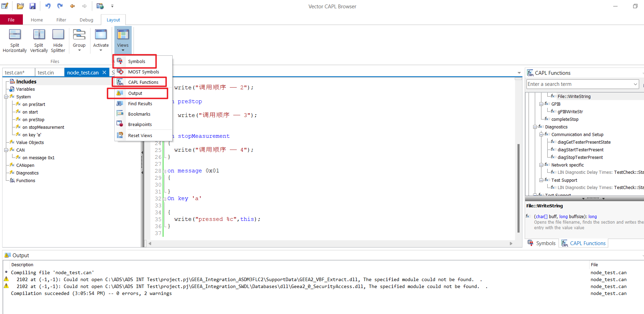
Task: Select completeStop in the function tree
Action: coord(565,119)
